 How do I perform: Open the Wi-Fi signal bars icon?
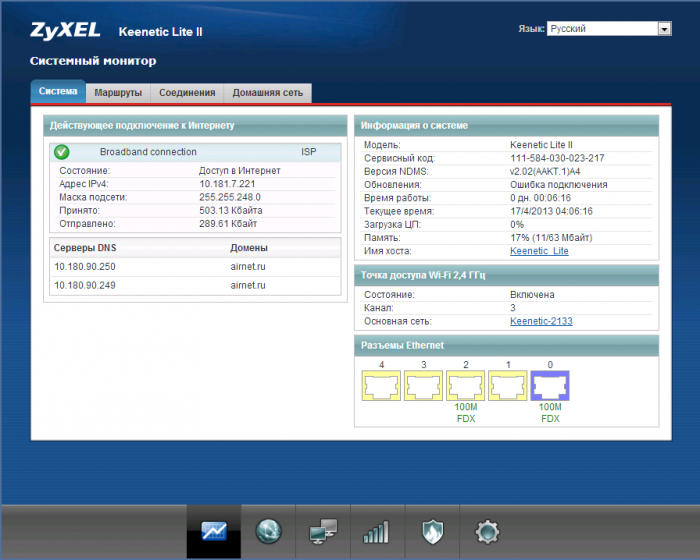click(376, 531)
